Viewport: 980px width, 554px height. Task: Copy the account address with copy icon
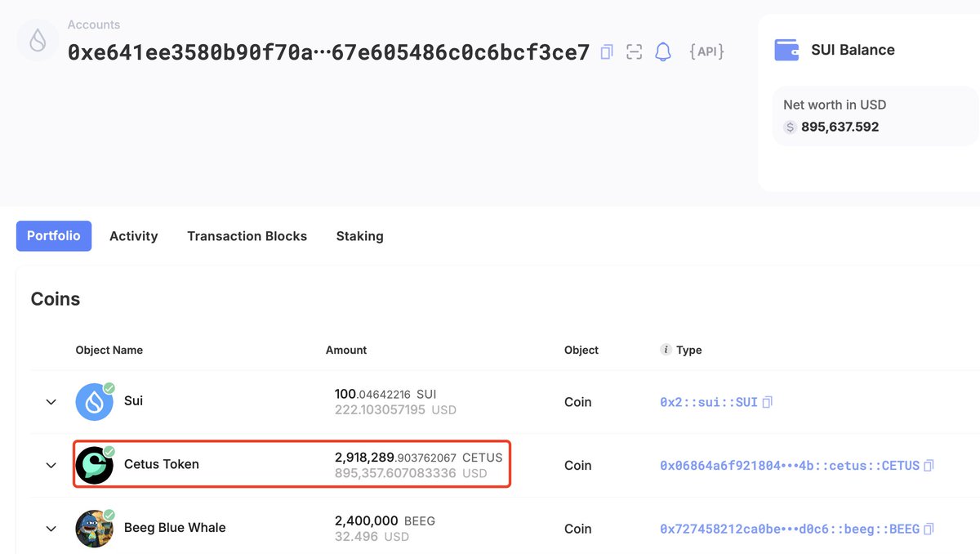607,52
